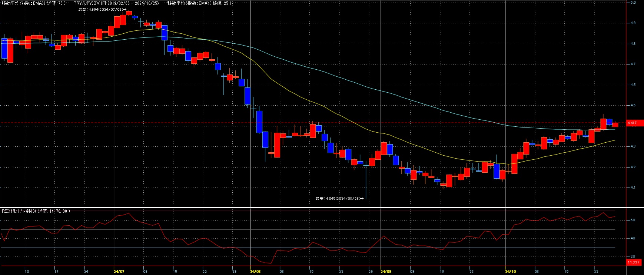Screen dimensions: 644x275
Task: Click the 40 level on RSI axis
Action: click(633, 238)
